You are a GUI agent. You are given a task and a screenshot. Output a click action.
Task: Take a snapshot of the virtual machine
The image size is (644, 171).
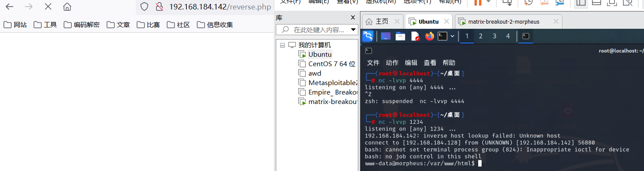528,3
